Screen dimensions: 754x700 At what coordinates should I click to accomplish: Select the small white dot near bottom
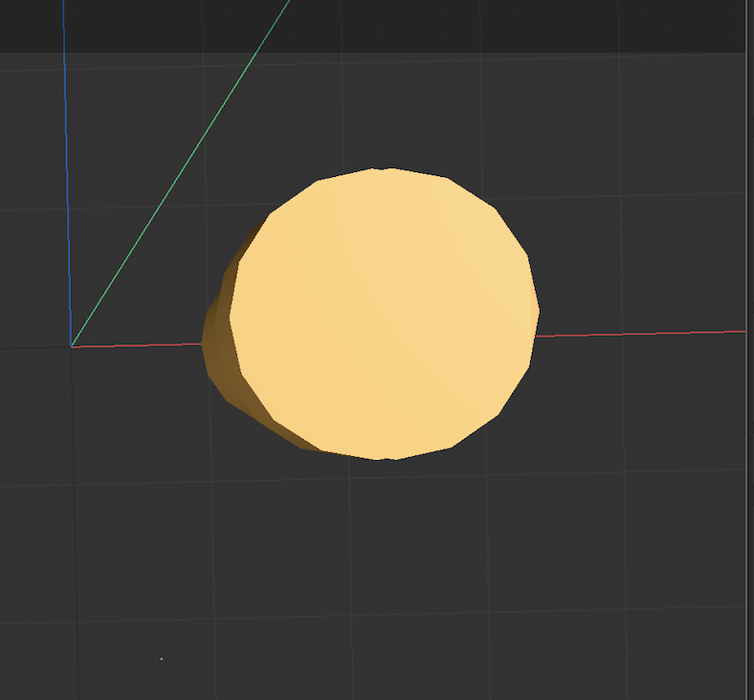(161, 659)
